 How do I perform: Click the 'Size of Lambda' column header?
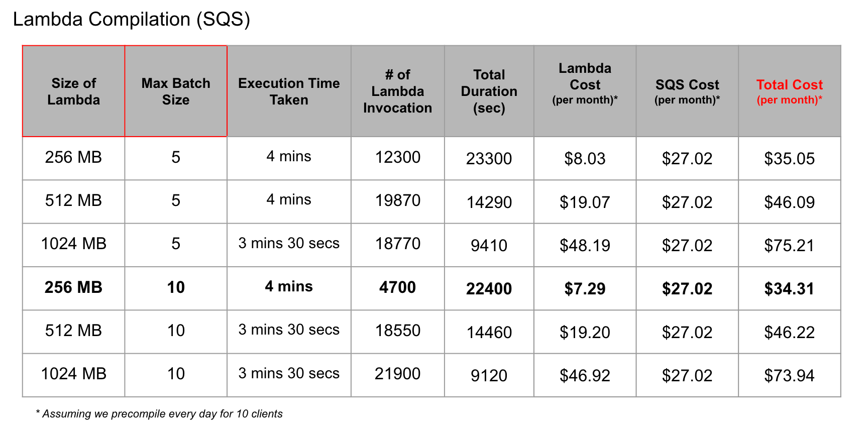click(74, 91)
